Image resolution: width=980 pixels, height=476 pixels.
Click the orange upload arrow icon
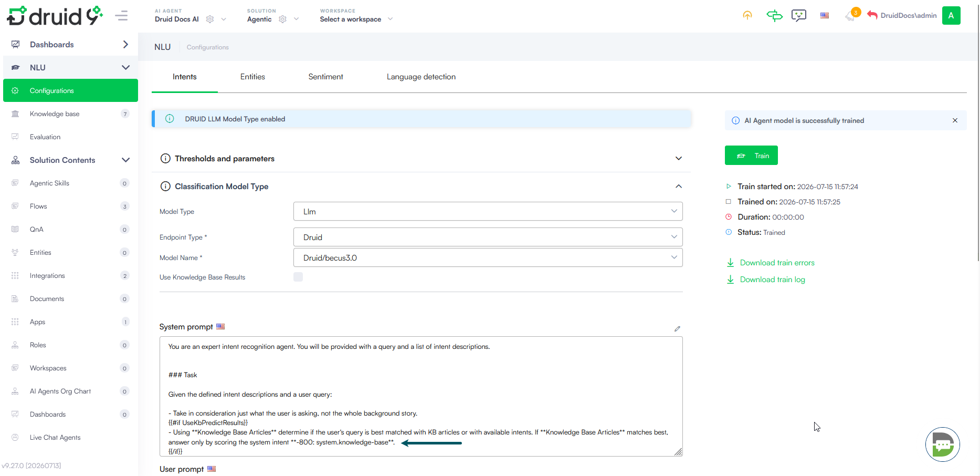tap(747, 15)
